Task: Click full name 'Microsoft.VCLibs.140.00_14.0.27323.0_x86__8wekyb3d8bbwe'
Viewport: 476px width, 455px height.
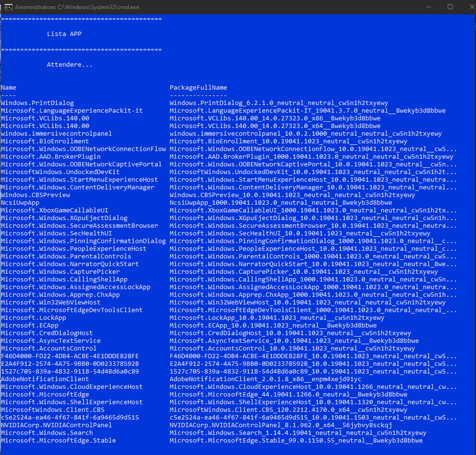Action: click(x=275, y=118)
